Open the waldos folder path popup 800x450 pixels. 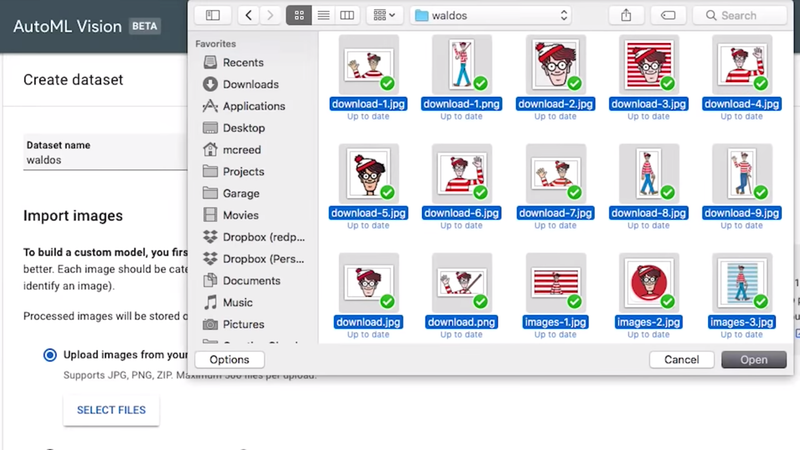tap(491, 15)
